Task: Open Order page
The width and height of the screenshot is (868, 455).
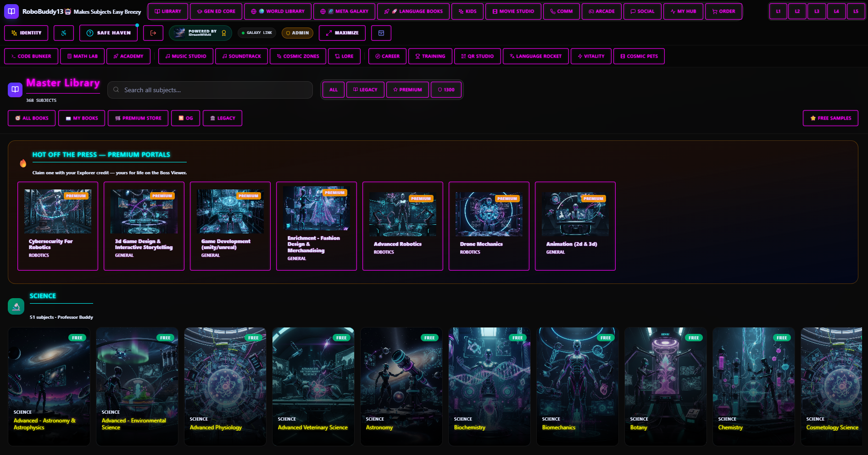Action: (x=723, y=11)
